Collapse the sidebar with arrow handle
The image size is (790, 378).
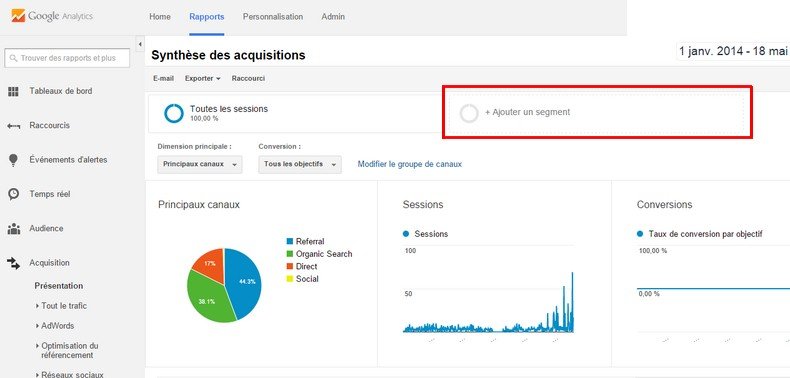point(140,44)
